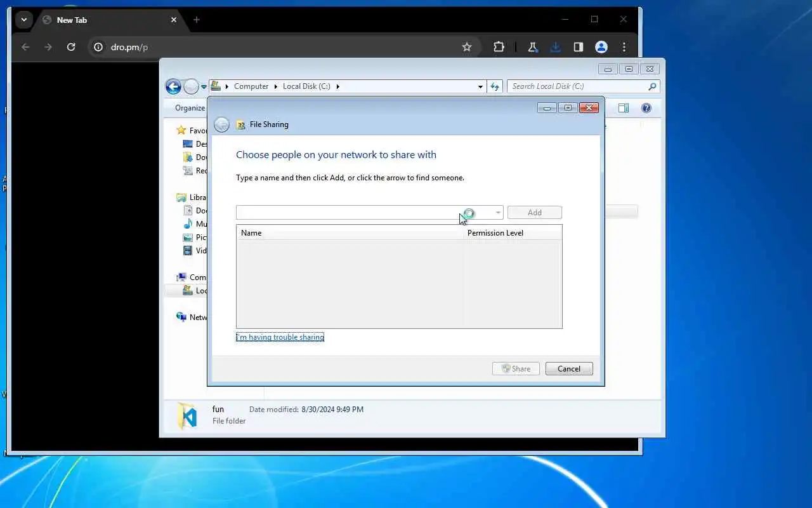
Task: Open the find people dropdown arrow
Action: point(498,213)
